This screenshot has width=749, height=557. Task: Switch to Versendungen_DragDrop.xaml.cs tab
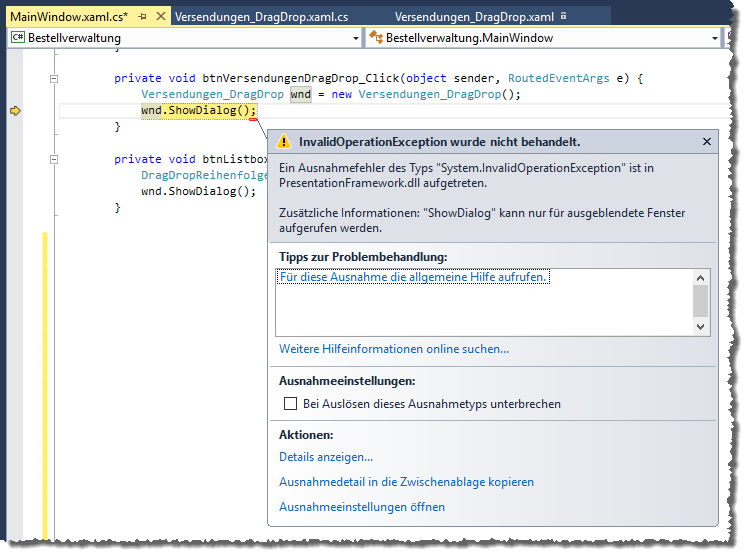261,17
